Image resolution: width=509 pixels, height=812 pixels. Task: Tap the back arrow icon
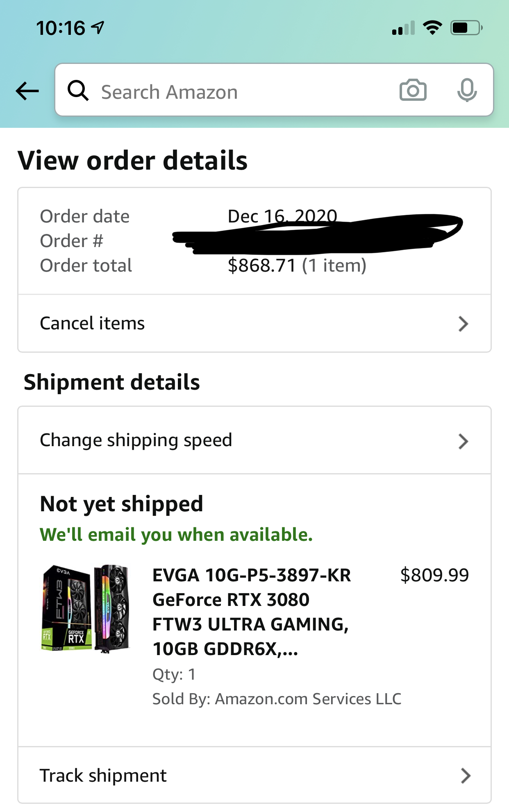[x=27, y=91]
